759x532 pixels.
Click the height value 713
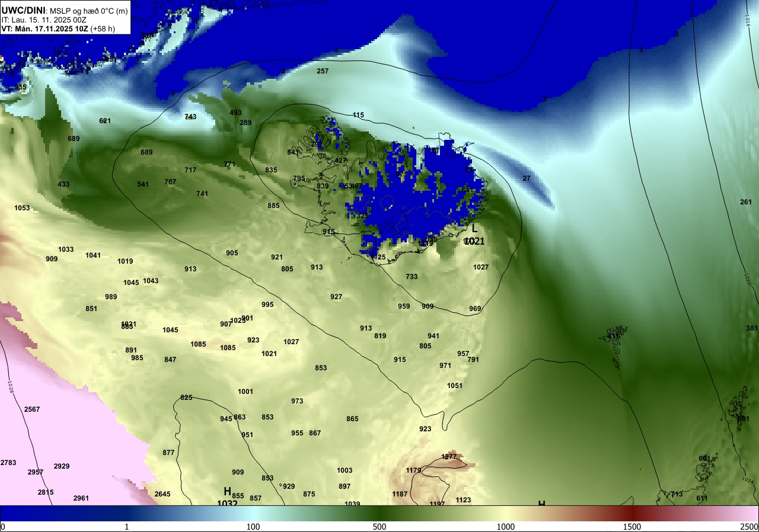[x=677, y=494]
